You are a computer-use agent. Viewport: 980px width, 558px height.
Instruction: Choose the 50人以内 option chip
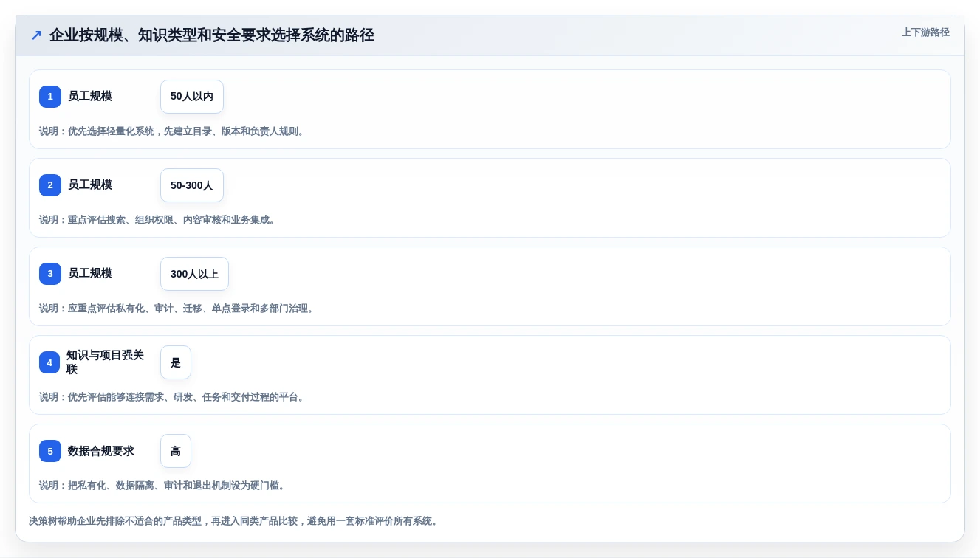coord(192,97)
